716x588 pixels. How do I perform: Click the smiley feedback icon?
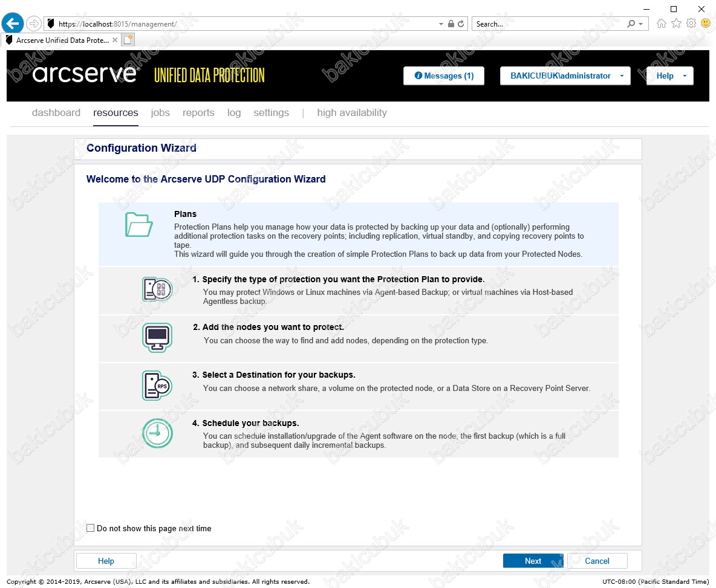pyautogui.click(x=706, y=23)
